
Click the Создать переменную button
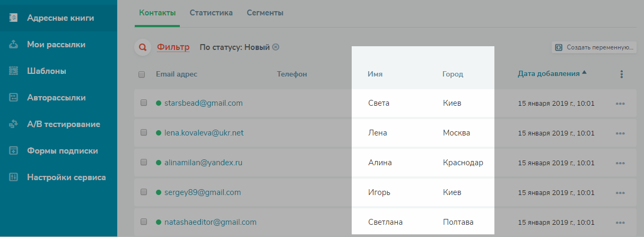594,47
